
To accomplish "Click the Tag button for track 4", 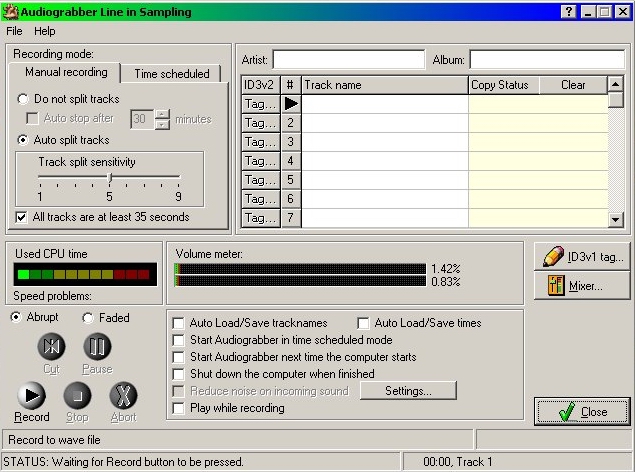I will pyautogui.click(x=260, y=161).
